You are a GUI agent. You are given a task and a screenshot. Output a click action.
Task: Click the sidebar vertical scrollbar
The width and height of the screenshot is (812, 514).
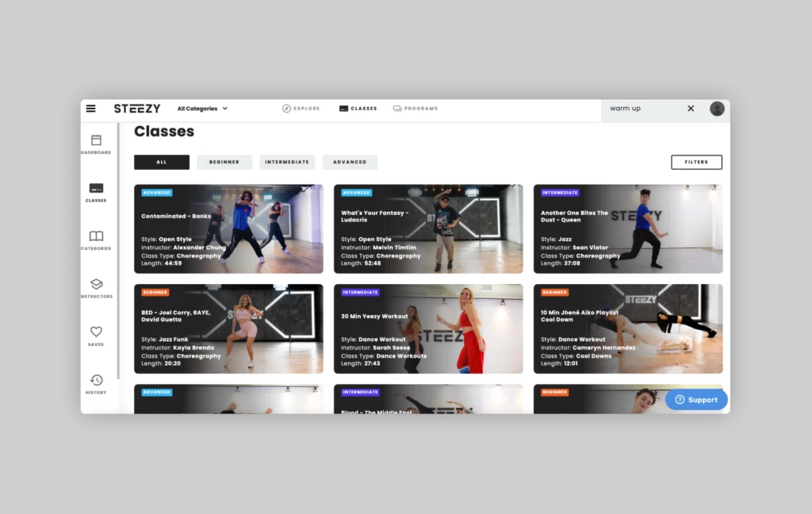[118, 251]
